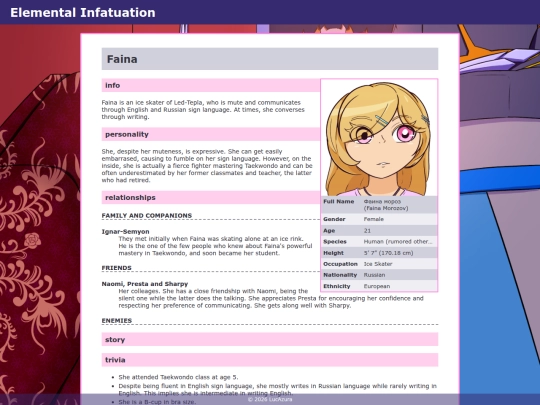Click the story section header

(x=270, y=340)
